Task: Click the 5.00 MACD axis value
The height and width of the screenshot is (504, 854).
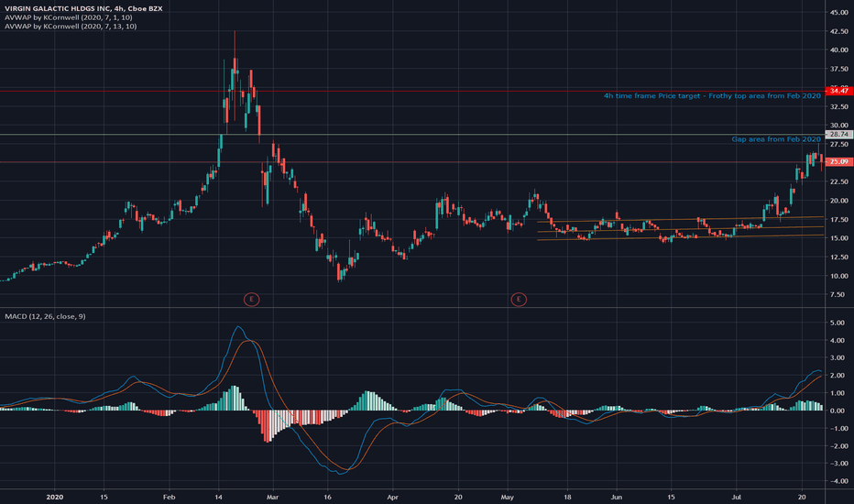Action: tap(838, 323)
